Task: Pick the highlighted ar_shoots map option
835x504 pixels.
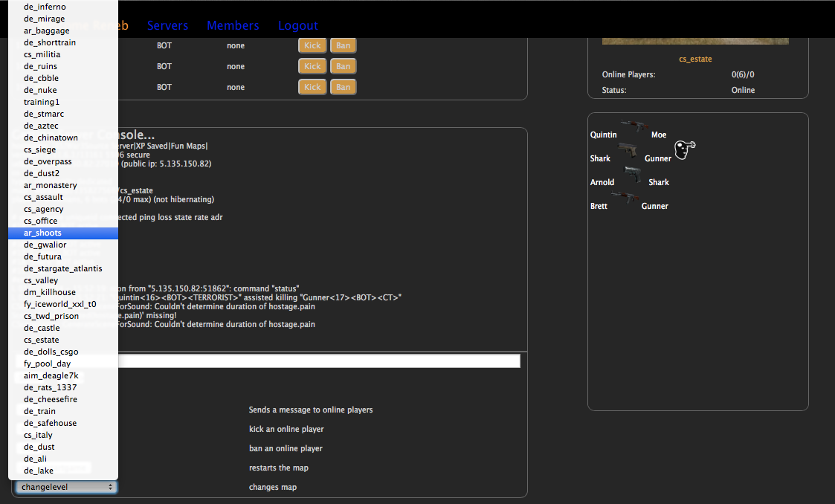Action: (x=42, y=233)
